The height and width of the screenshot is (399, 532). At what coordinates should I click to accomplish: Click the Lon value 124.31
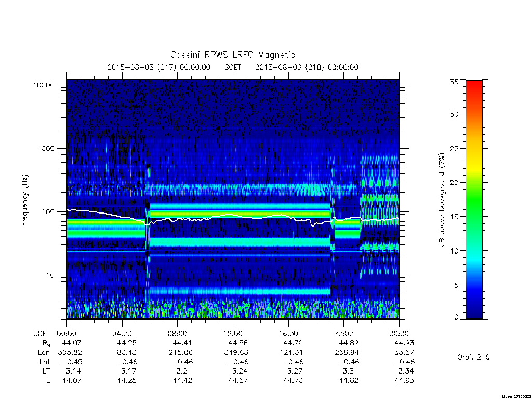291,353
